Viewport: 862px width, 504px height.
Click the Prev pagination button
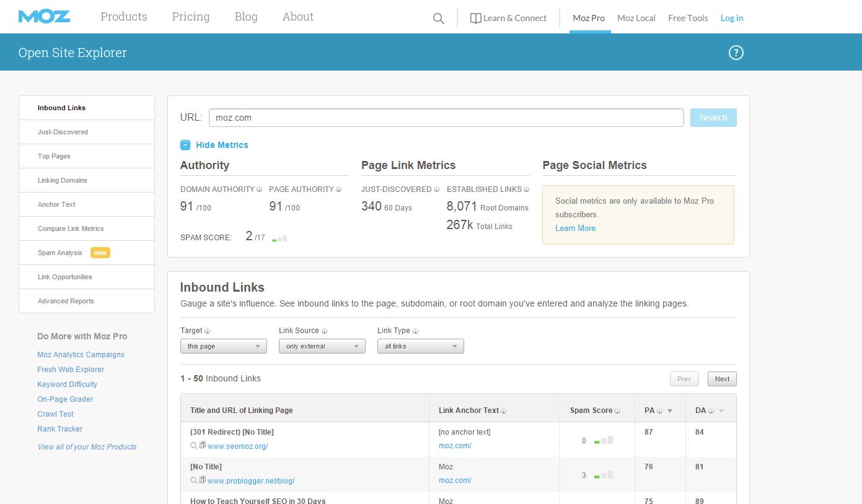(684, 379)
